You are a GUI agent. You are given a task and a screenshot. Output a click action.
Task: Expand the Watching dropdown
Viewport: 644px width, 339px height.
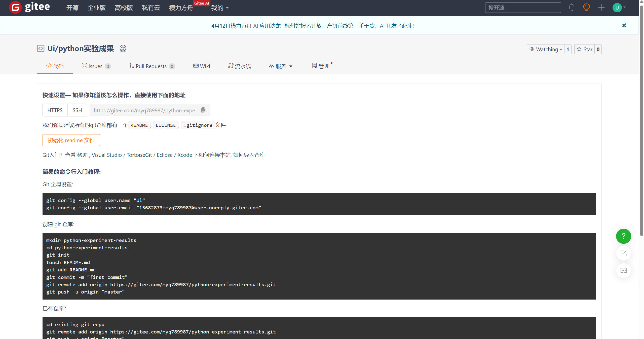point(545,49)
